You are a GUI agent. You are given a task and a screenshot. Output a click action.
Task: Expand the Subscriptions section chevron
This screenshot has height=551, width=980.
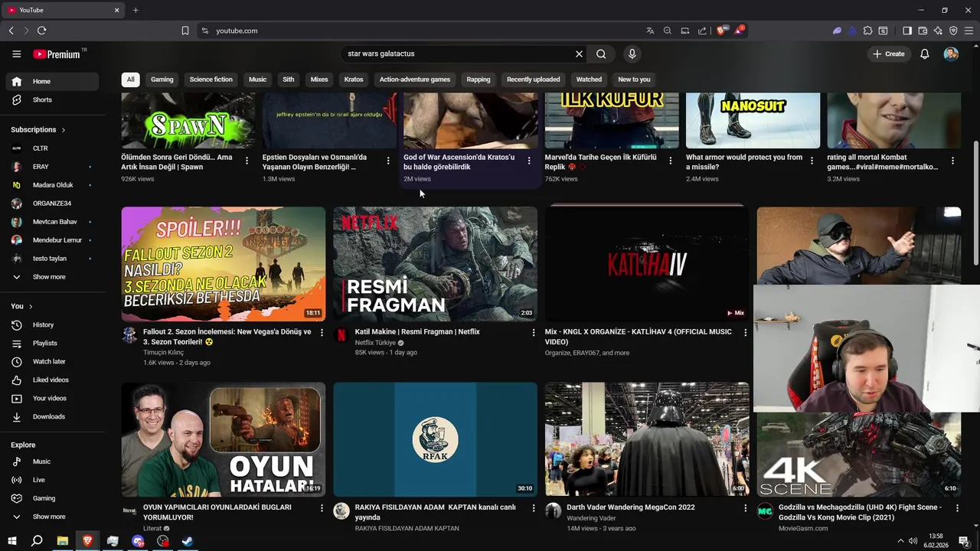click(x=64, y=130)
